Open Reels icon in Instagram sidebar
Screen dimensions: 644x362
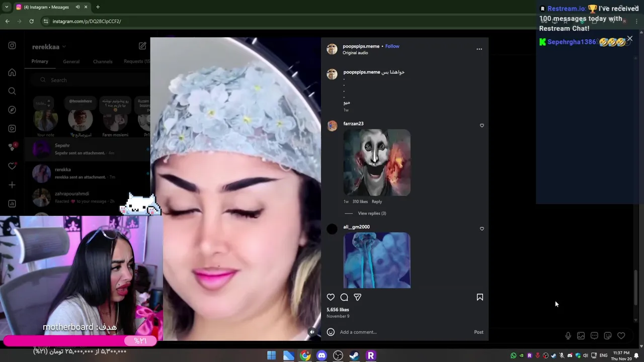12,128
